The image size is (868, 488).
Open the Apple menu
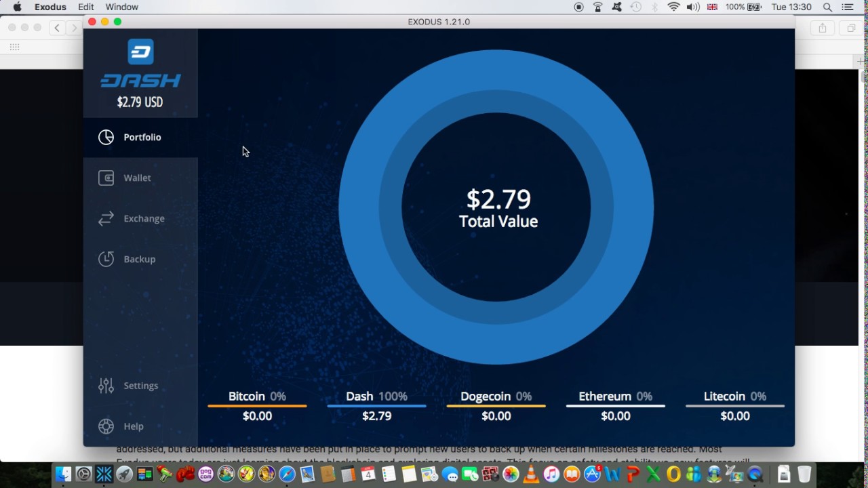pos(17,7)
